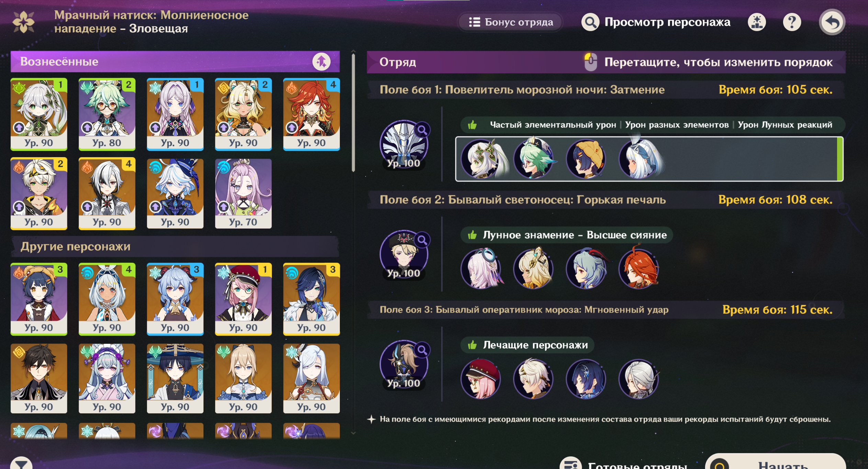Open the question mark help icon
This screenshot has height=469, width=868.
[792, 22]
